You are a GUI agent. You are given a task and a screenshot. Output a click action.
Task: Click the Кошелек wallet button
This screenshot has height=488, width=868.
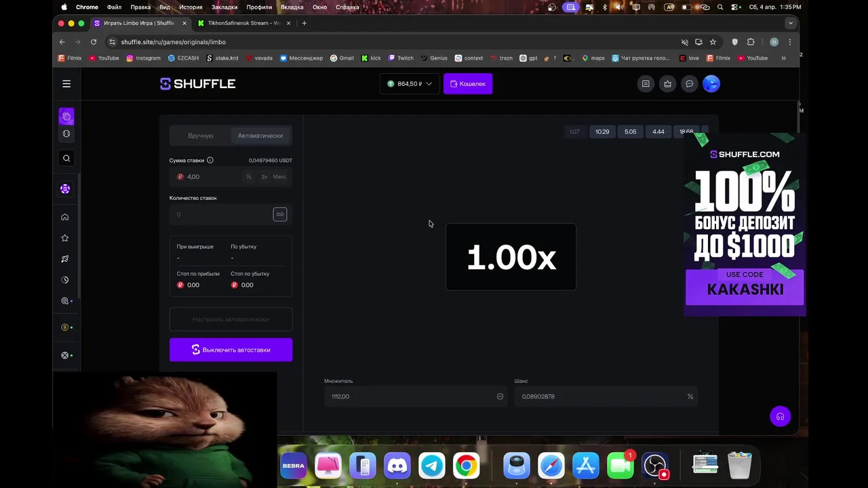coord(468,84)
